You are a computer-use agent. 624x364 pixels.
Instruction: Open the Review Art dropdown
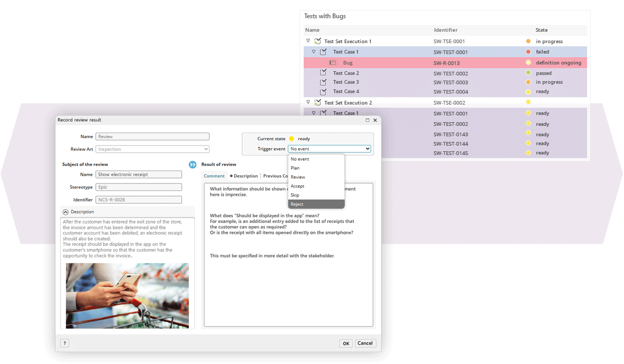pyautogui.click(x=152, y=149)
